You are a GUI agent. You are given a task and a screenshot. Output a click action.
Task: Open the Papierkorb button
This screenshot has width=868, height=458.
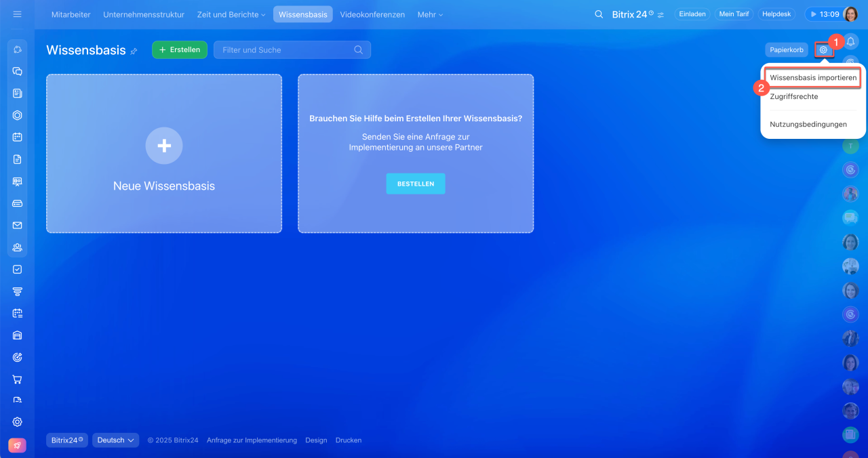(x=787, y=49)
